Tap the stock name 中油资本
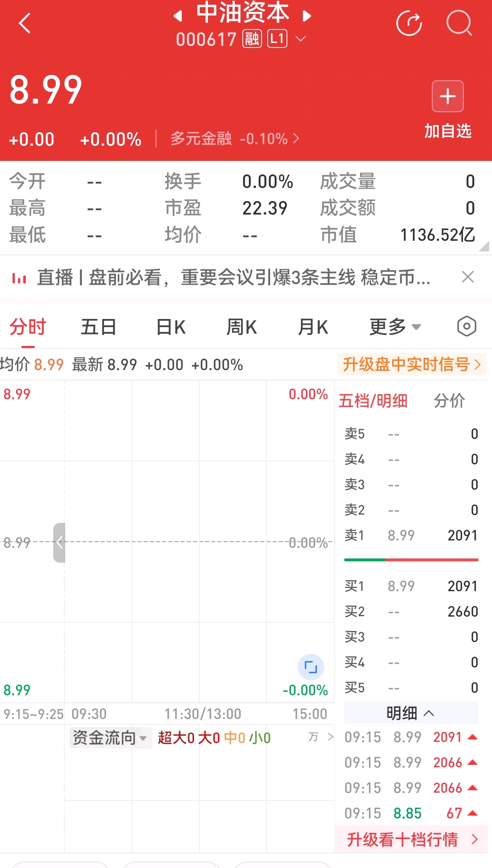Viewport: 492px width, 868px height. coord(243,12)
